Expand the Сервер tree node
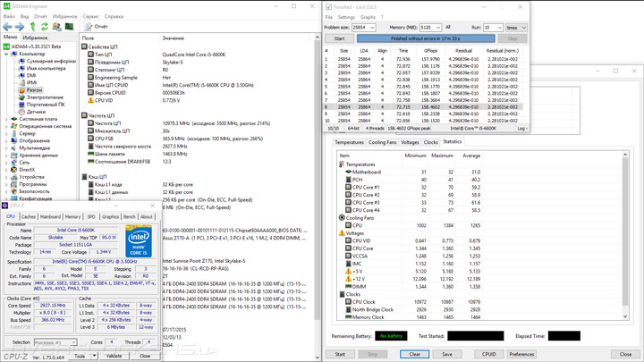This screenshot has width=644, height=362. tap(6, 133)
